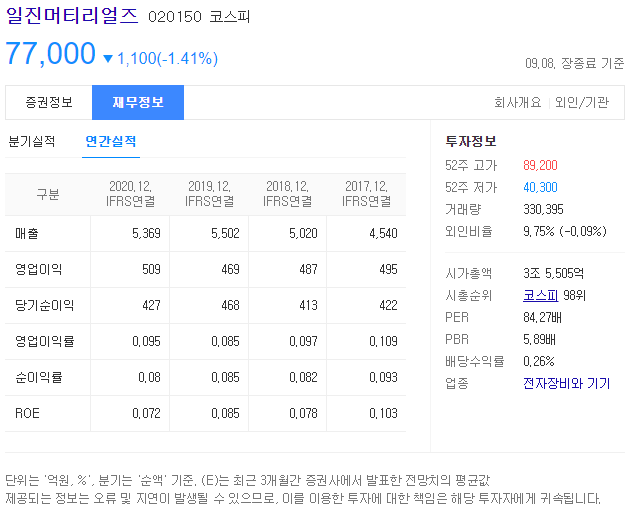Click the current price 77,000

coord(50,53)
